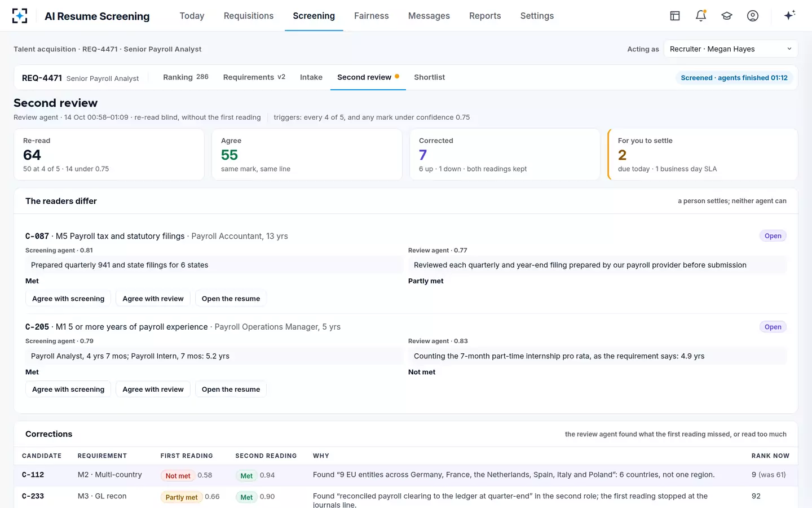Viewport: 812px width, 508px height.
Task: Click the Partly met badge for C-233
Action: coord(182,497)
